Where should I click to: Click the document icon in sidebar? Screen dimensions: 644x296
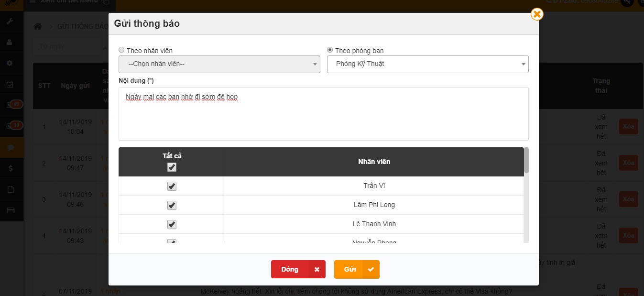[10, 189]
